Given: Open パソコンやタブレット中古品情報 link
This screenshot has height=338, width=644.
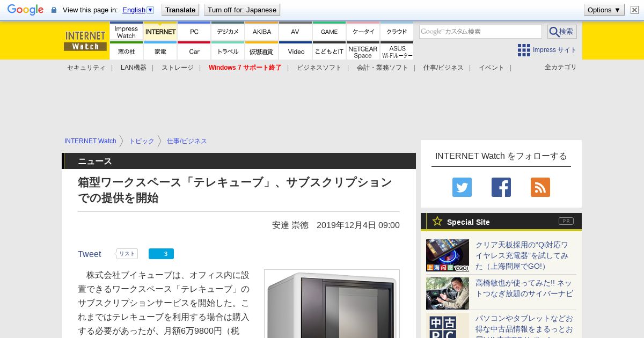Looking at the screenshot, I should (x=524, y=326).
